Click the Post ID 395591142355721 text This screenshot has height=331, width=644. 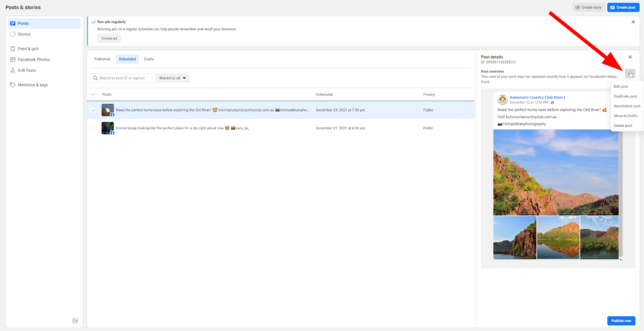tap(499, 62)
